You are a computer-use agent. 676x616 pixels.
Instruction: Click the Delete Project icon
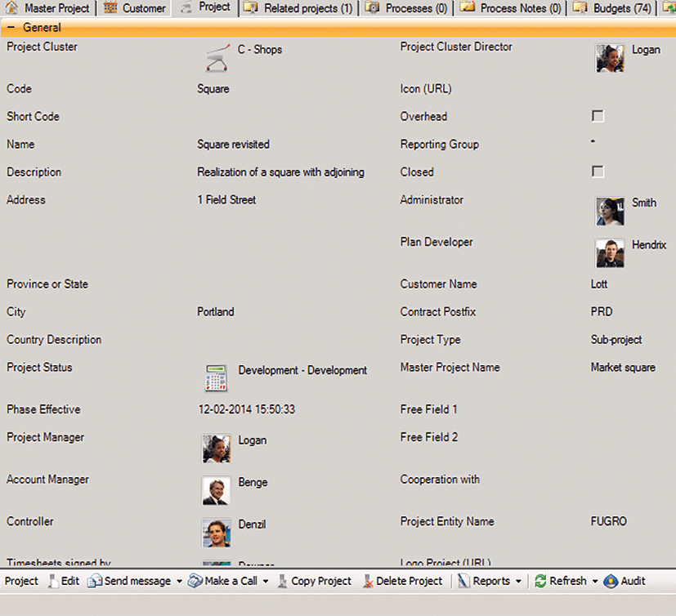[x=368, y=581]
